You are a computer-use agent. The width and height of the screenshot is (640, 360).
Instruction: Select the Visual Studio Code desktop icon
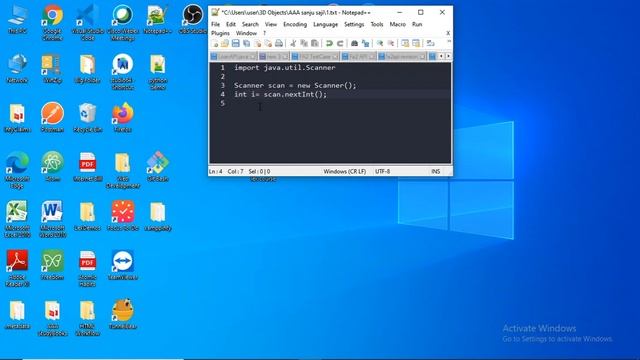tap(87, 22)
